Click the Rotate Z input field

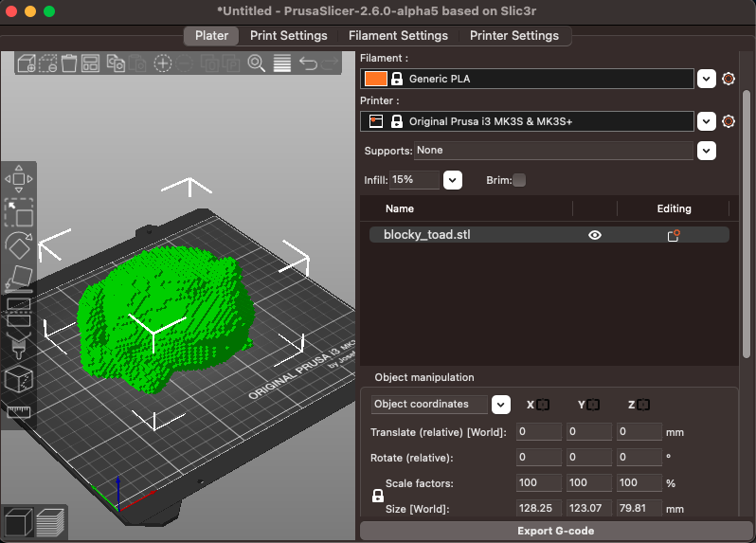639,457
